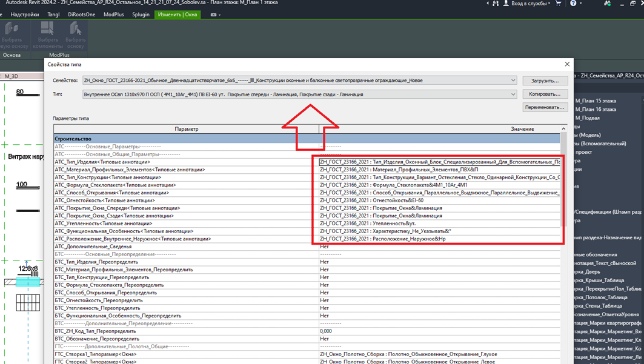Open the ribbon display options dropdown arrow
Viewport: 644px width, 364px height.
(219, 15)
